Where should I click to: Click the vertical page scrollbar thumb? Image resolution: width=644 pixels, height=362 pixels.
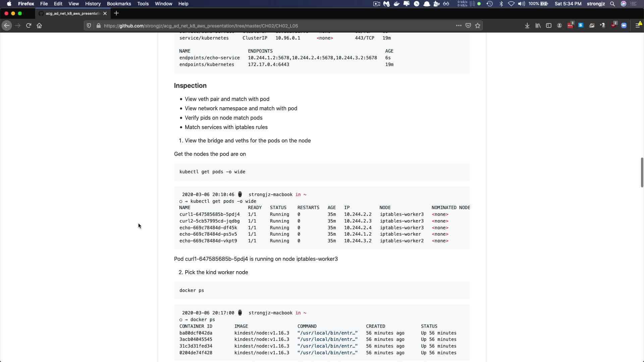pos(642,172)
